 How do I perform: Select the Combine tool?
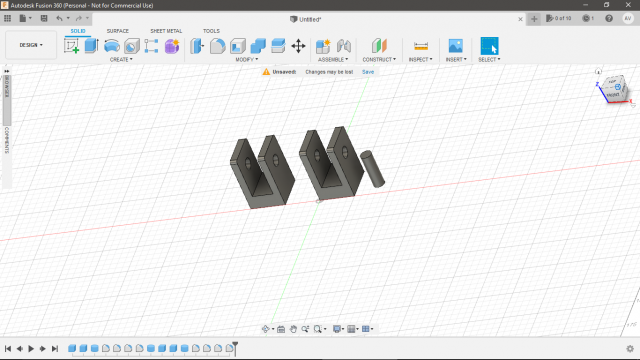[x=258, y=46]
